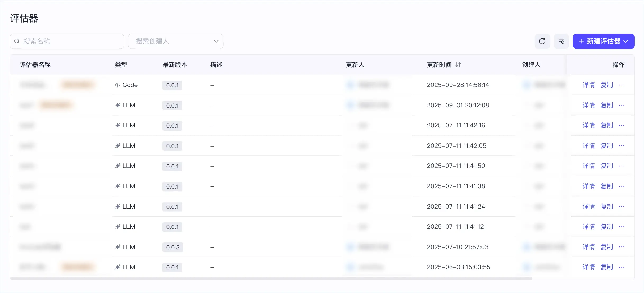Click 复制 for the 2025-07-11 11:41:38 row

[x=607, y=186]
